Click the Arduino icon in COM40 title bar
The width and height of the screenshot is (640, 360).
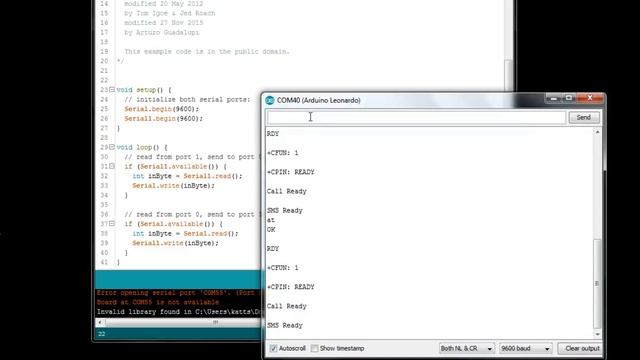click(x=270, y=100)
